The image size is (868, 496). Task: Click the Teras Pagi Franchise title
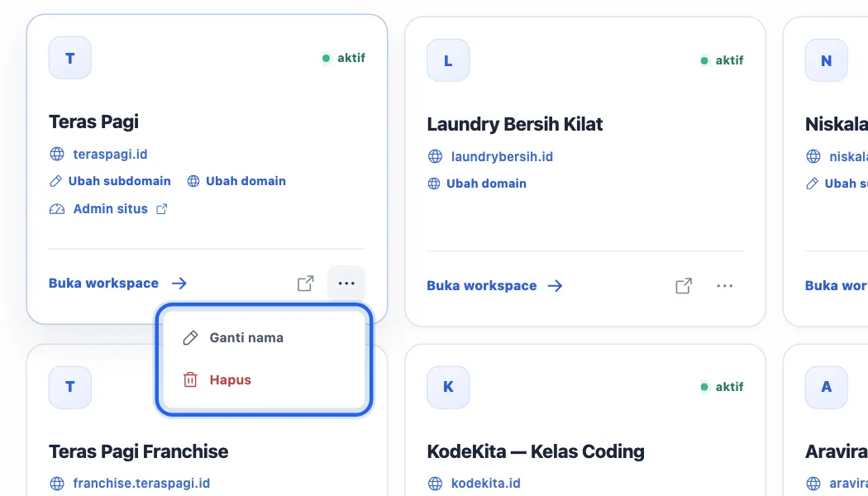(138, 451)
